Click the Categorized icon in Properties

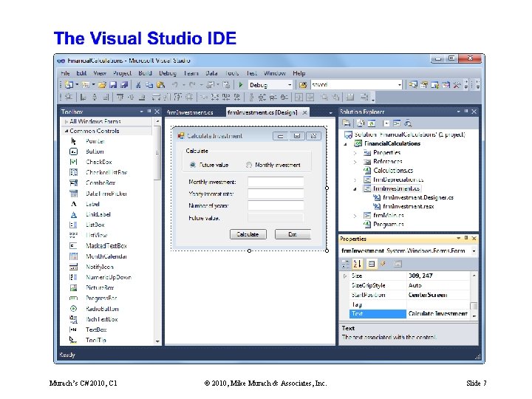(346, 264)
